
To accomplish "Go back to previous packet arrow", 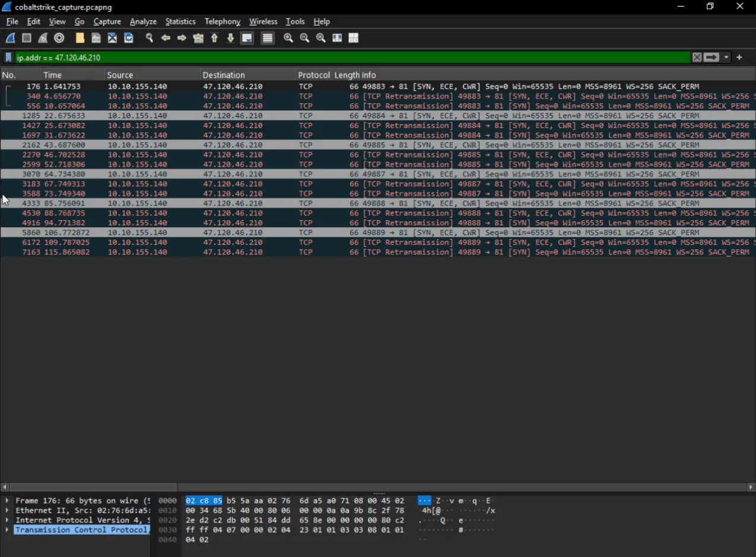I will pyautogui.click(x=166, y=38).
